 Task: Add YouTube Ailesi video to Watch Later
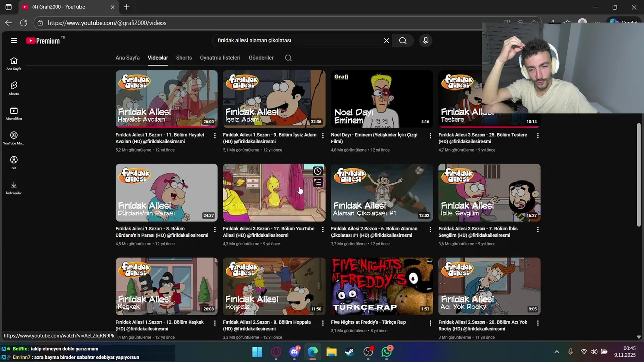point(318,171)
